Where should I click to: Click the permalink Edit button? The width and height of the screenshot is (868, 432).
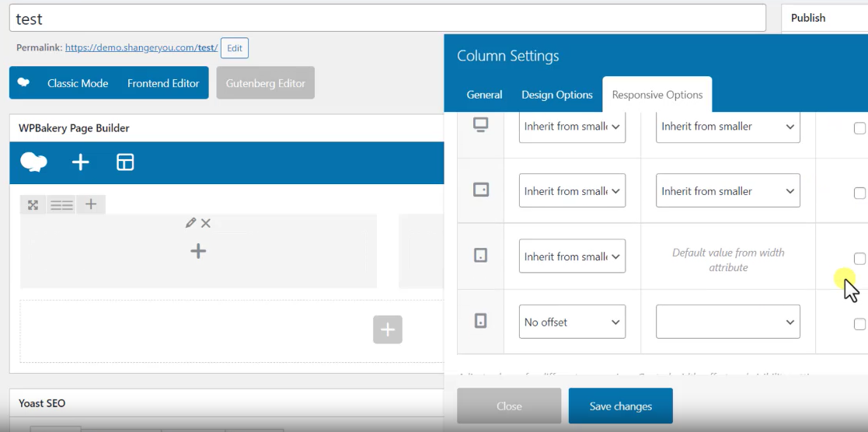point(235,48)
